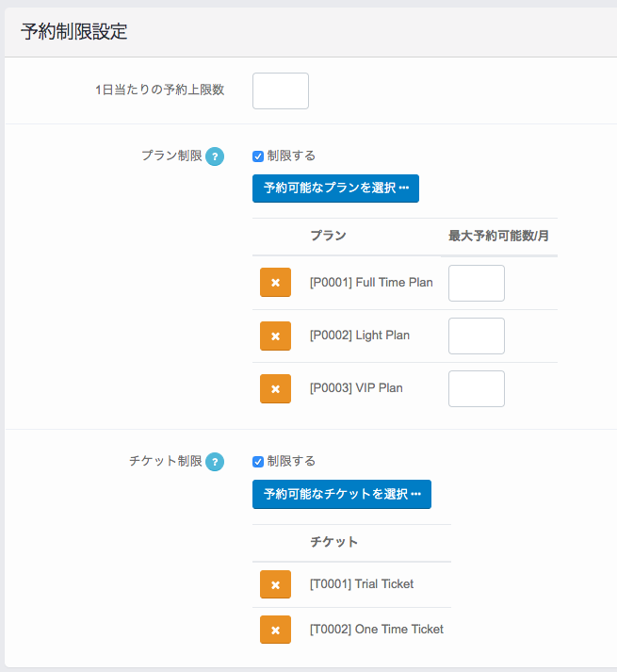
Task: Delete the One Time Ticket entry
Action: tap(275, 630)
